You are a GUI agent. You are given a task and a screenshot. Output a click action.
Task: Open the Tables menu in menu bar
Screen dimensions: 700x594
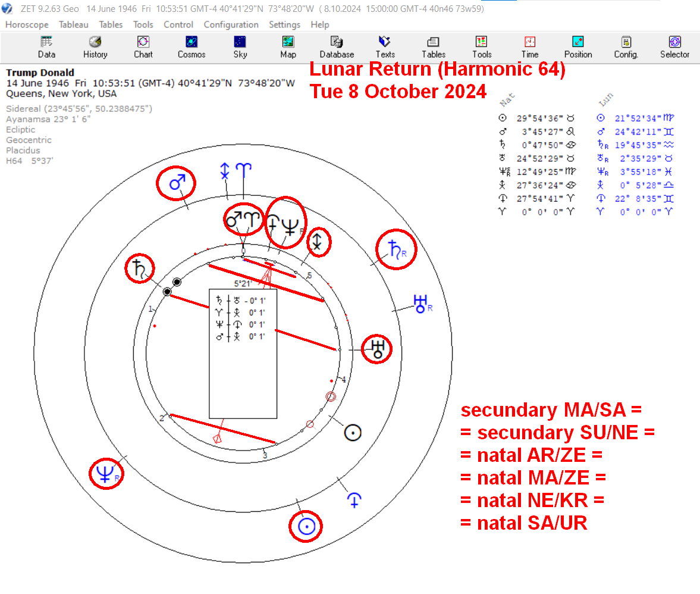pos(111,24)
